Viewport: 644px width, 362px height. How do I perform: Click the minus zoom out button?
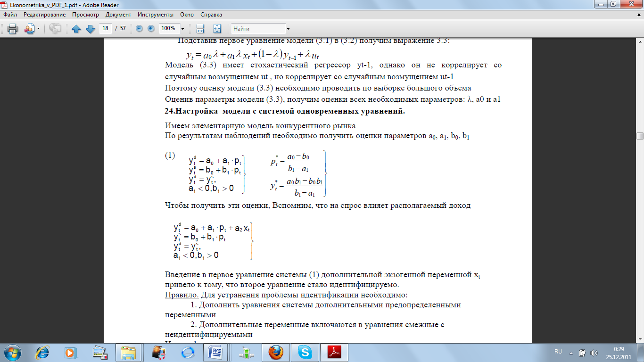139,29
